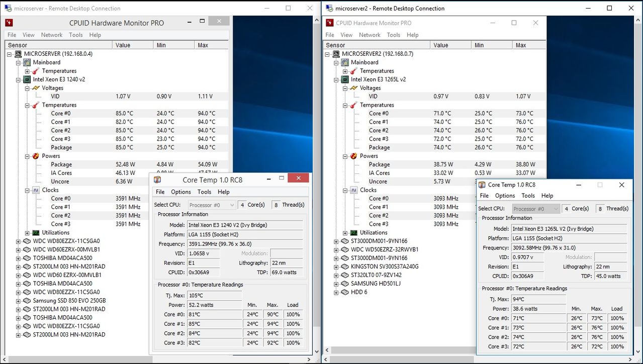Viewport: 643px width, 364px height.
Task: Click the HWMonitor PRO title bar icon in microserver window
Action: point(9,23)
